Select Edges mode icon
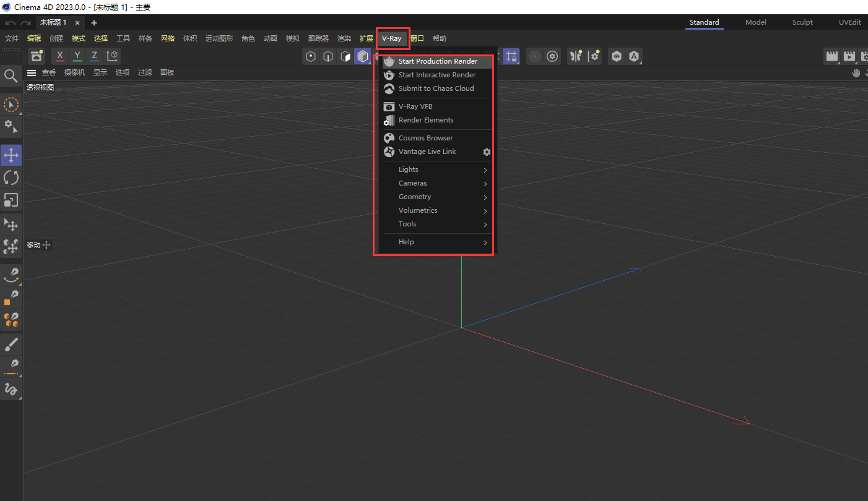This screenshot has width=868, height=501. (x=328, y=56)
